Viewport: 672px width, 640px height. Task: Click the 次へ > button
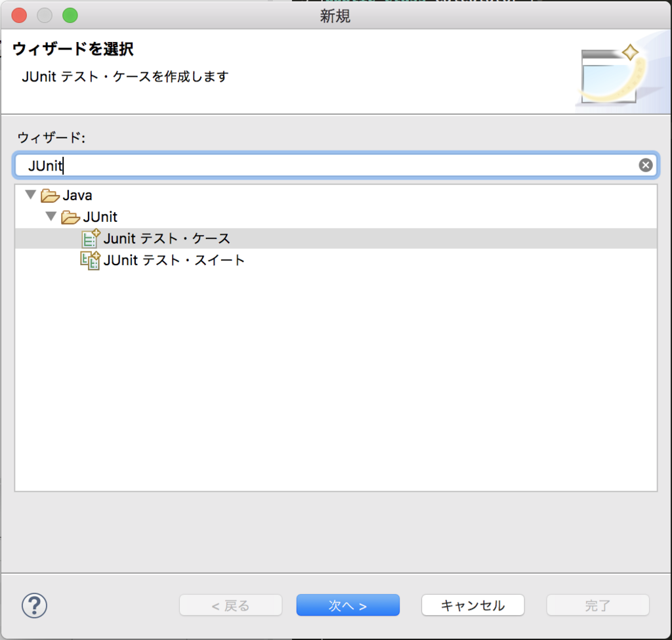click(348, 605)
